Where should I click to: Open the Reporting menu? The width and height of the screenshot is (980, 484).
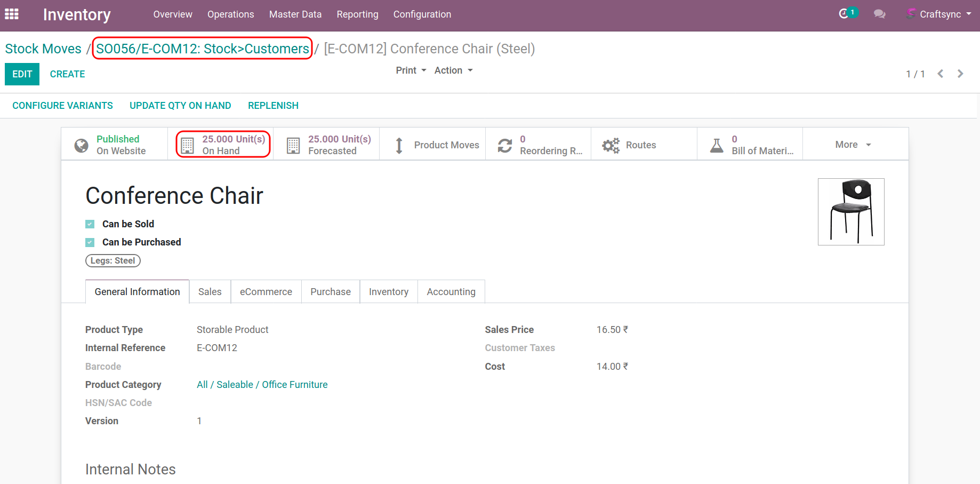click(357, 14)
